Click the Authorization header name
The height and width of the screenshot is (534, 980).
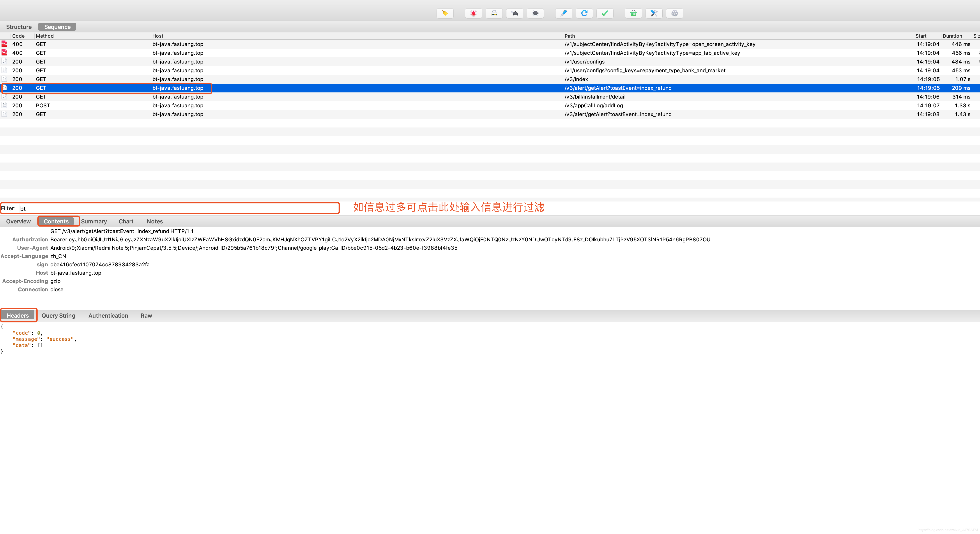(x=30, y=240)
